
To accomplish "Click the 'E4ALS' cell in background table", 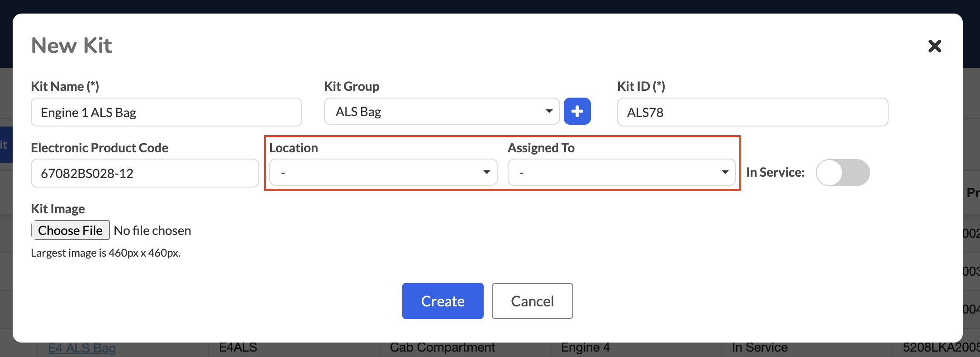I will (238, 348).
